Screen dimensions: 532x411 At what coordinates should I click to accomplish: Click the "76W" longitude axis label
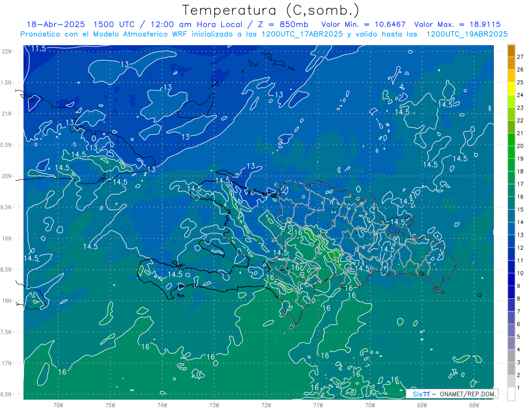[58, 405]
